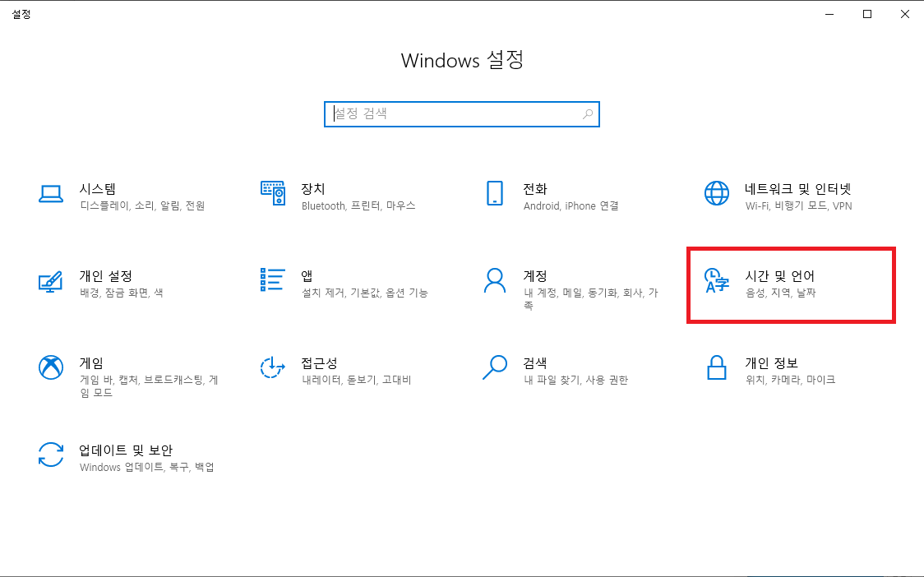Open the 장치 title link
The width and height of the screenshot is (924, 577).
pyautogui.click(x=313, y=189)
